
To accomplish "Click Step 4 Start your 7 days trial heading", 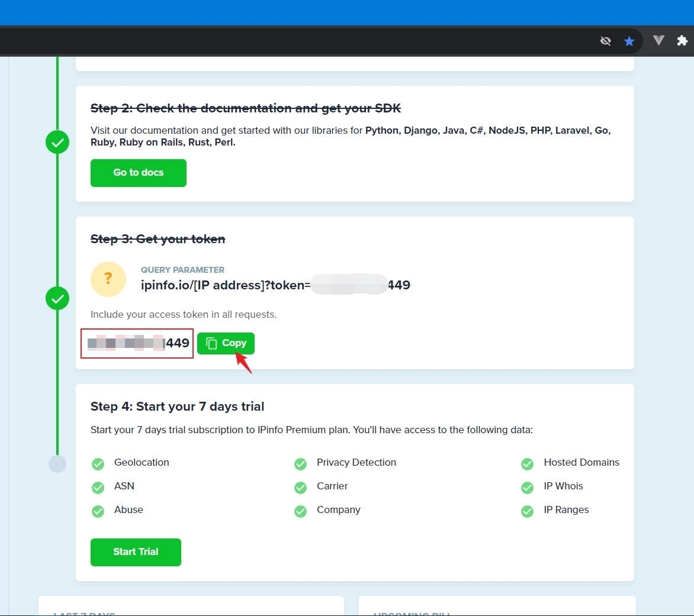I will pyautogui.click(x=178, y=407).
